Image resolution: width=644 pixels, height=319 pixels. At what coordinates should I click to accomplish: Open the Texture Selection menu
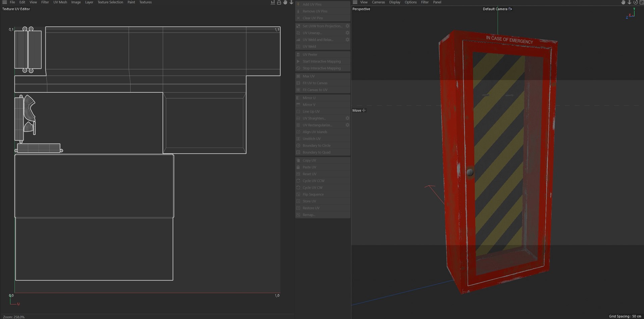pos(110,2)
